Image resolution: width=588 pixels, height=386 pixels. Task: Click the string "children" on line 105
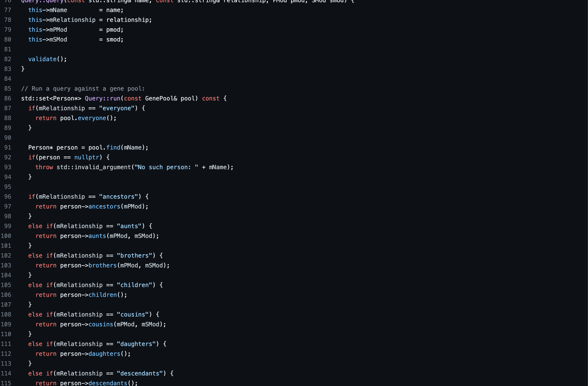135,285
